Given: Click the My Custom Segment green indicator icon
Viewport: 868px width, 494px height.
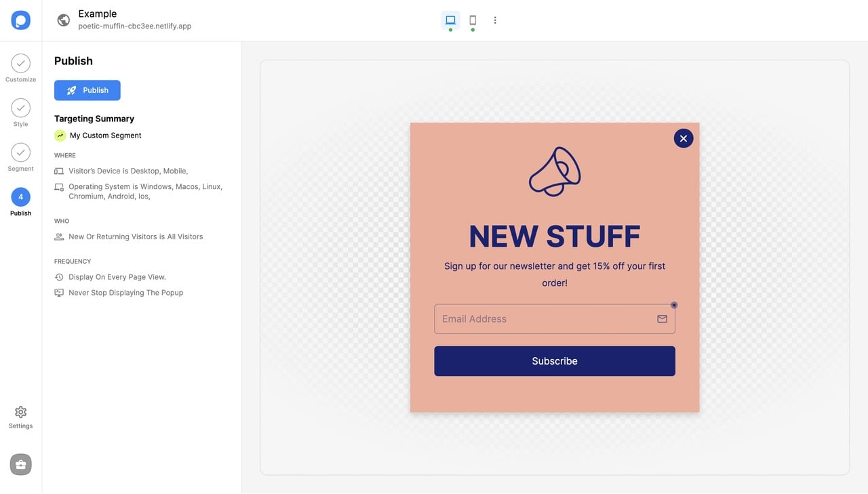Looking at the screenshot, I should pos(60,135).
